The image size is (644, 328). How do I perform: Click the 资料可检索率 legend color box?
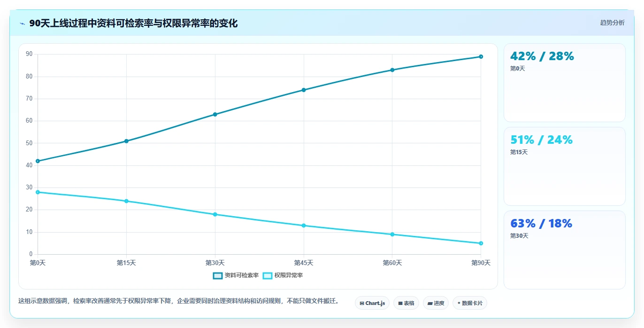coord(218,275)
